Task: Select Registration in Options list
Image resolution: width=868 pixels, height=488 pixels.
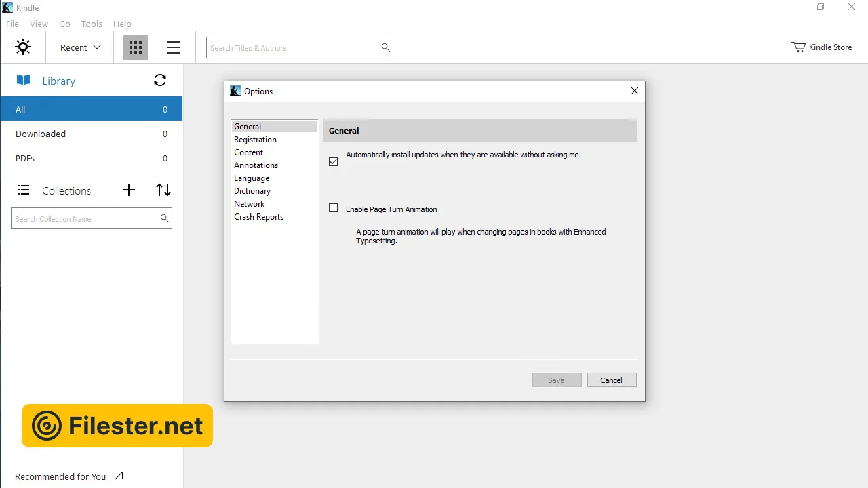Action: click(255, 140)
